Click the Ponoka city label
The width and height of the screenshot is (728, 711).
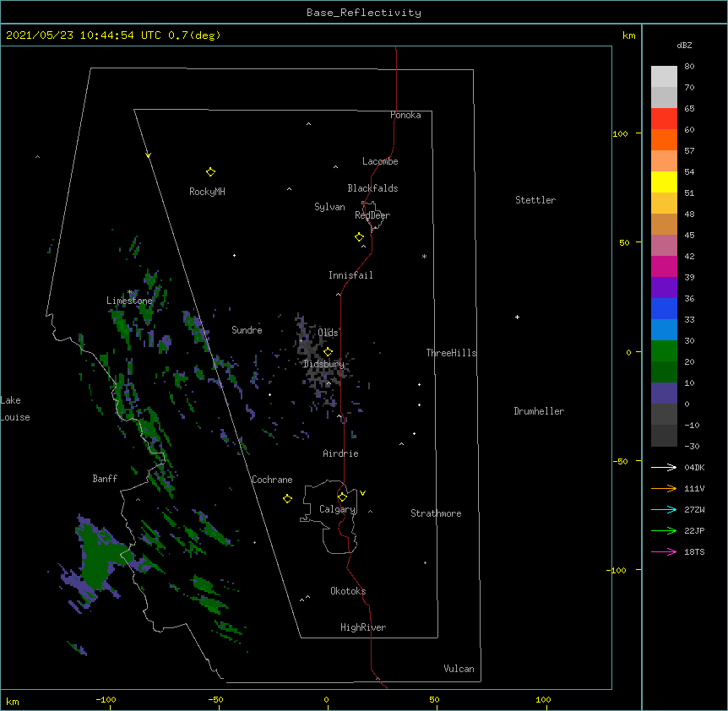click(405, 115)
